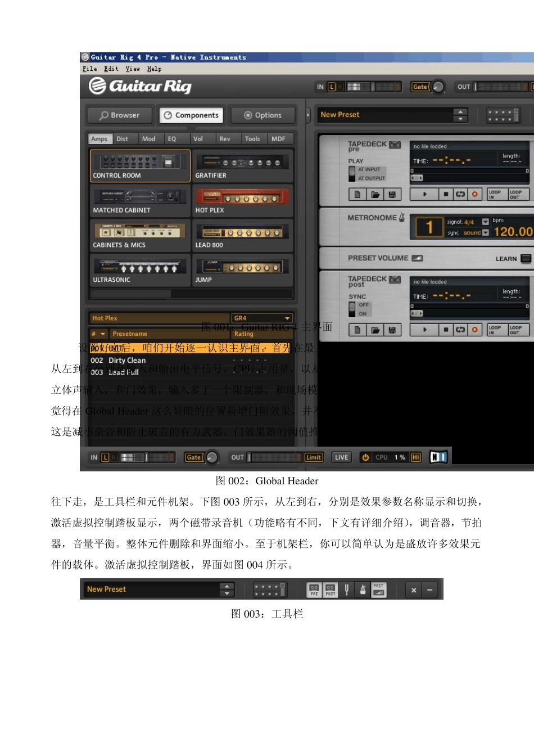Start playback in Tapedeck pre
The image size is (534, 756).
[424, 194]
